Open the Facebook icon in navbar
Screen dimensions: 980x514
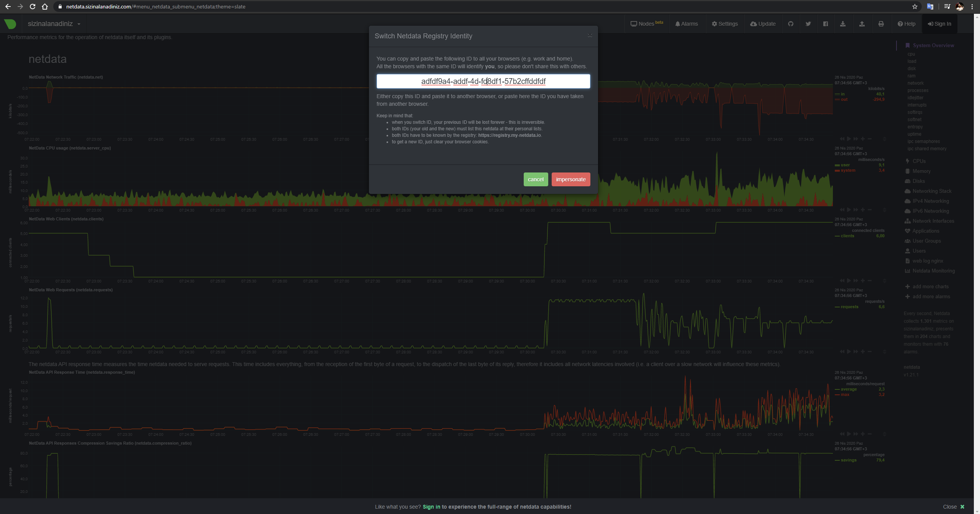point(825,24)
